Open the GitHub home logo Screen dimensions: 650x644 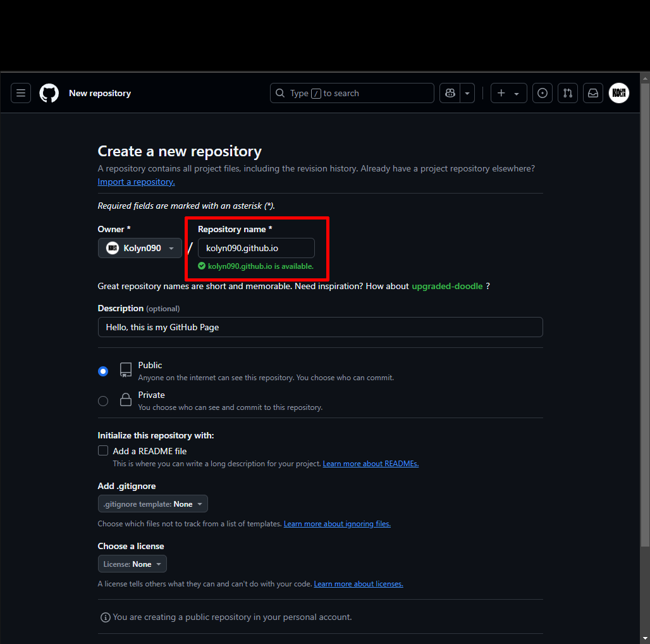[49, 93]
